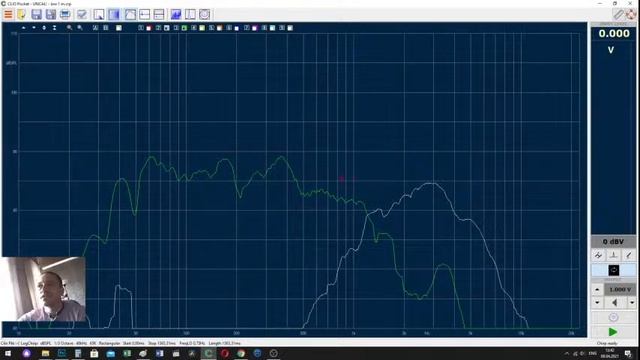Image resolution: width=640 pixels, height=360 pixels.
Task: Click the second small icon after zoom magnifiers
Action: (106, 28)
